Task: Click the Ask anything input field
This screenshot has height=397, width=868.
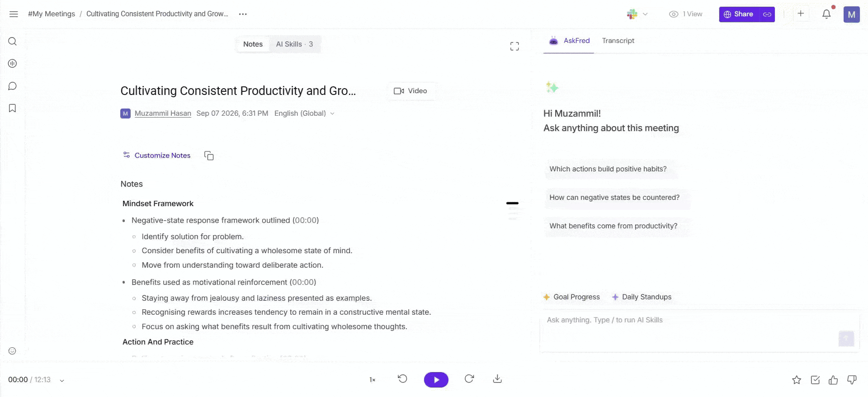Action: point(700,331)
